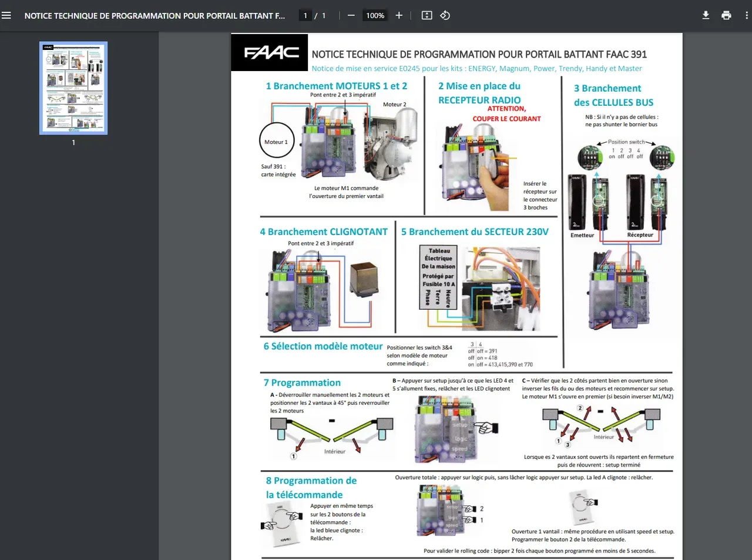Click the document title in the toolbar
Image resolution: width=752 pixels, height=560 pixels.
point(155,16)
